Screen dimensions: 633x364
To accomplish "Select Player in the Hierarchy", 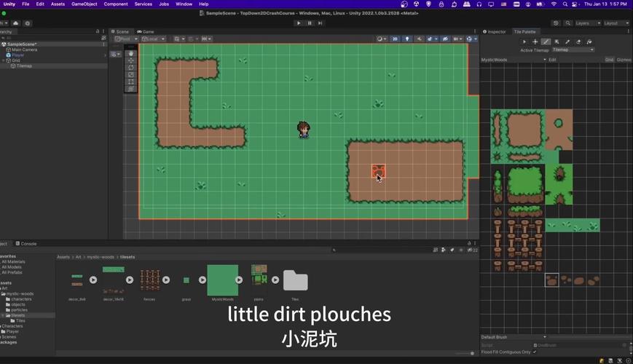I will 17,55.
